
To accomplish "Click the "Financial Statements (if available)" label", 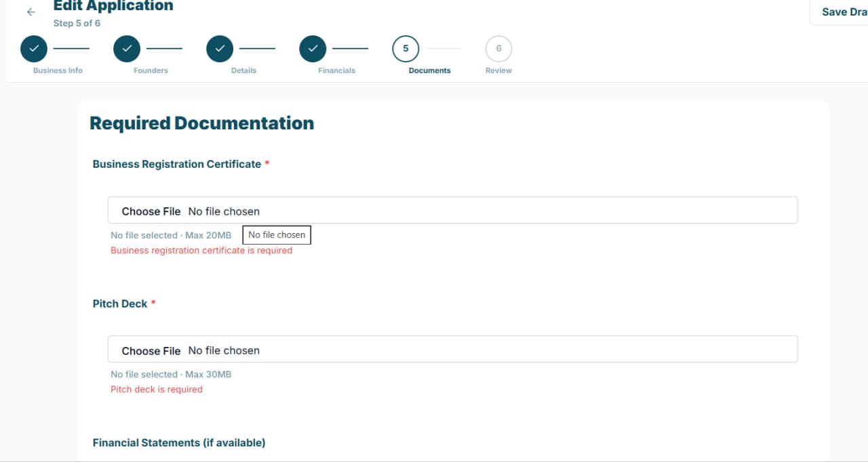I will tap(179, 442).
